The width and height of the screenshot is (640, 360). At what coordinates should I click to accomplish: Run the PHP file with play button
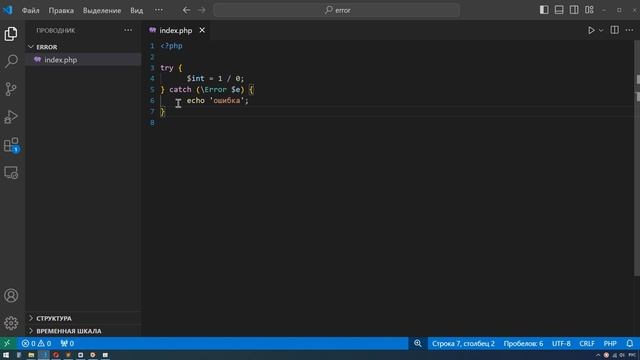[591, 30]
